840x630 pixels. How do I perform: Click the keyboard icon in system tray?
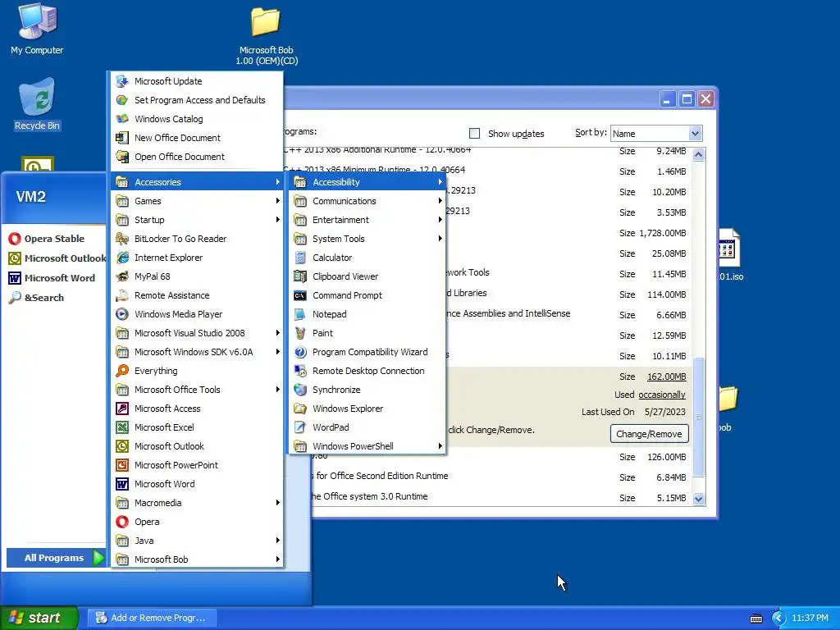point(756,619)
